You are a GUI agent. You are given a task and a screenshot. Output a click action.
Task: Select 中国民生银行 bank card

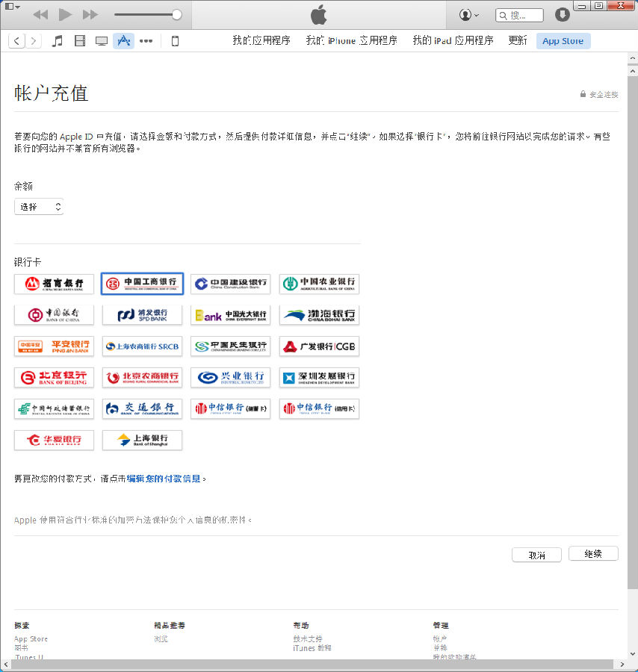click(230, 346)
